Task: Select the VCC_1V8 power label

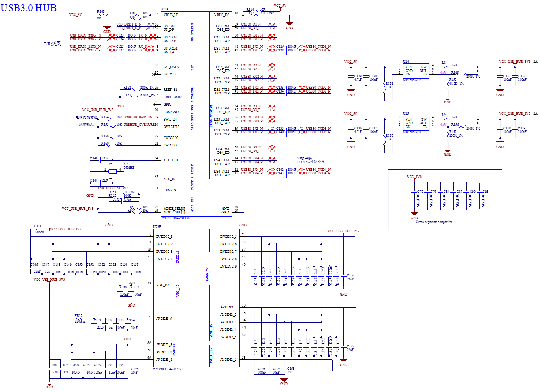Action: click(414, 177)
